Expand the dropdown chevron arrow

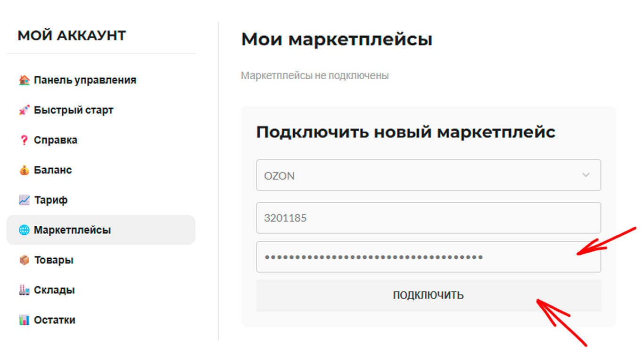[x=586, y=175]
